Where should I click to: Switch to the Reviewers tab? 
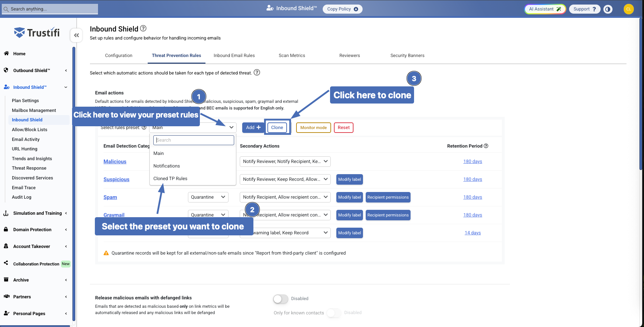tap(350, 56)
